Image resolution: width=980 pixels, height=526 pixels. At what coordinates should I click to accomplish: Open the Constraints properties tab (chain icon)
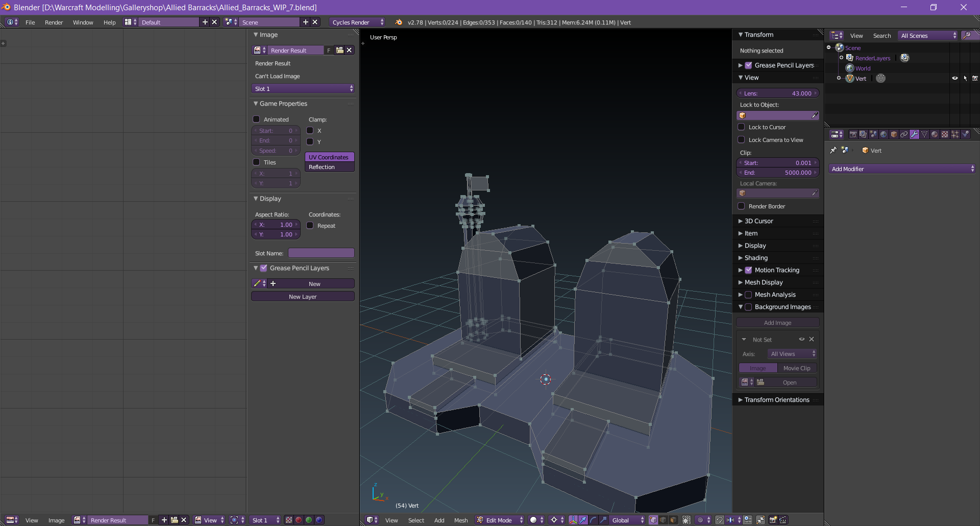click(x=904, y=134)
